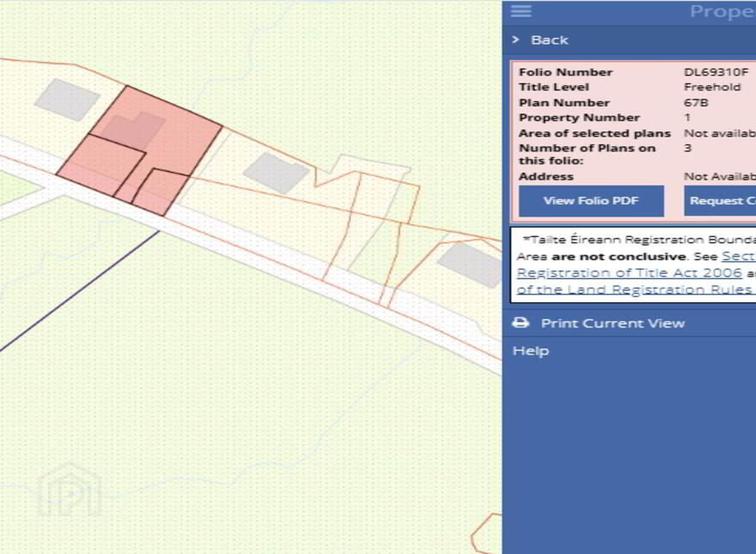Click the plan number value 67B
This screenshot has width=756, height=554.
696,103
